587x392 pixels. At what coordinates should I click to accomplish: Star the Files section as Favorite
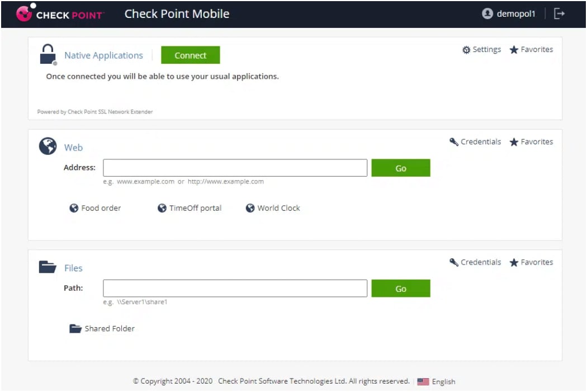[531, 262]
